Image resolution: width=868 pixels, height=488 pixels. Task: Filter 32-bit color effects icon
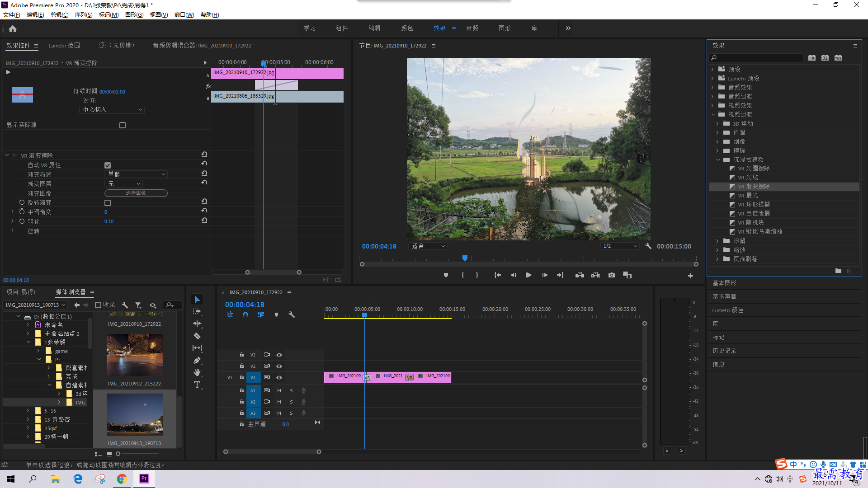[x=825, y=58]
